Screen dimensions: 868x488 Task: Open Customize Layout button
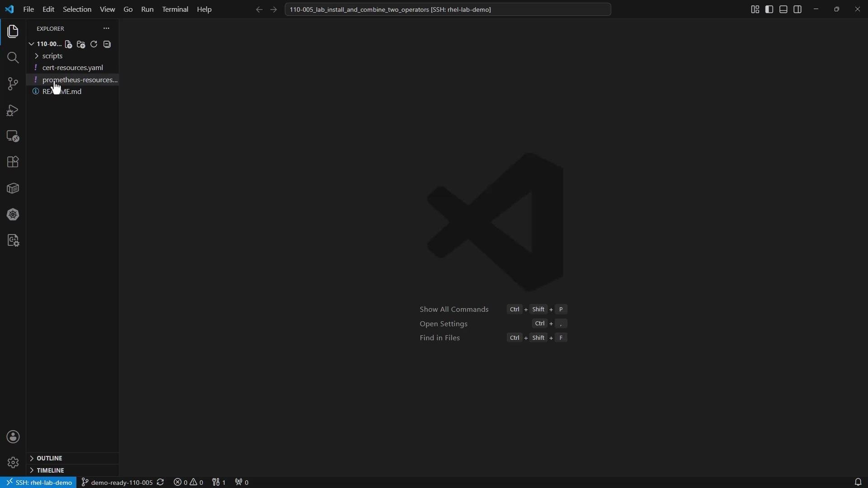point(755,9)
